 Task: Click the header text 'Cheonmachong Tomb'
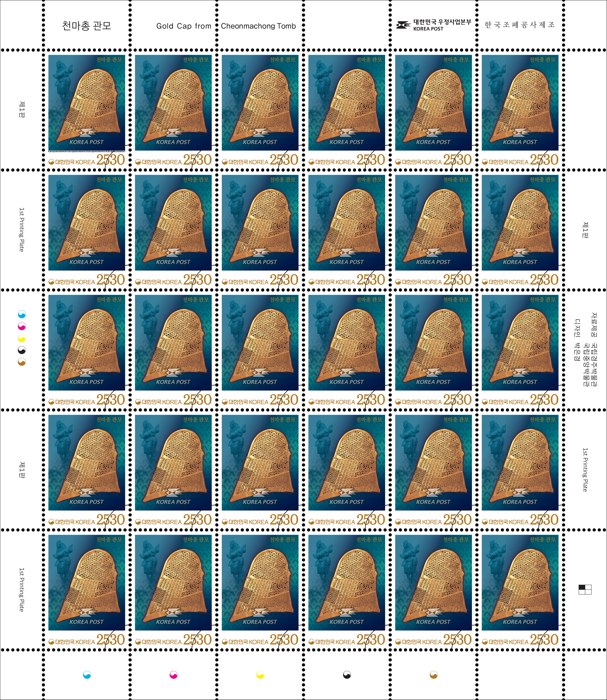[x=259, y=26]
